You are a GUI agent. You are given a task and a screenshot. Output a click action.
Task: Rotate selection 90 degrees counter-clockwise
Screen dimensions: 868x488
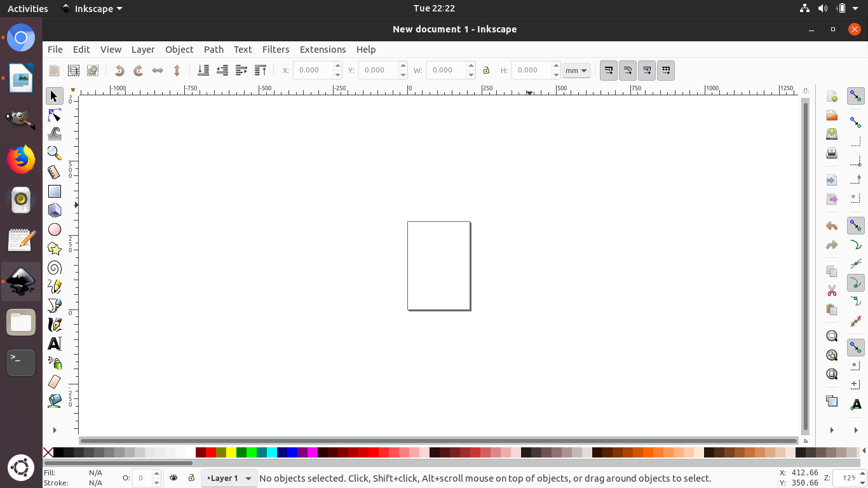click(x=119, y=71)
